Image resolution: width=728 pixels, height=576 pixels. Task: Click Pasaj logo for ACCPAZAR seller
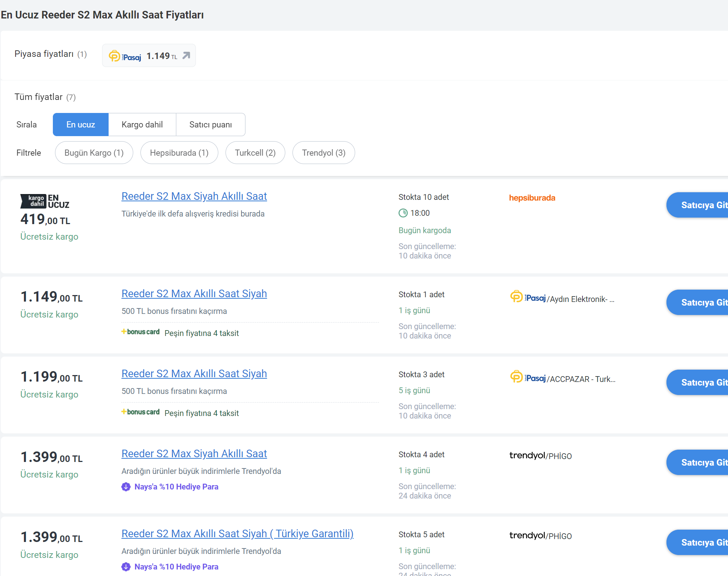point(527,377)
